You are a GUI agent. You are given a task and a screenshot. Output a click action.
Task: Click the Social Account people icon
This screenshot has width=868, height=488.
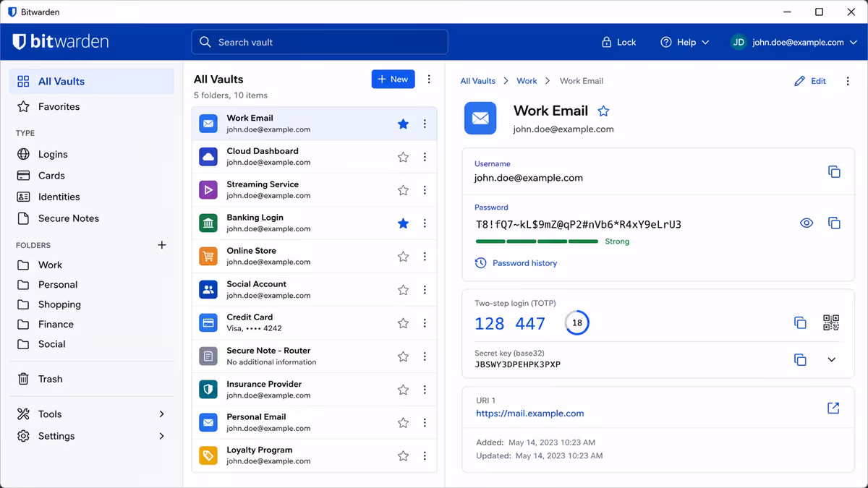pyautogui.click(x=208, y=290)
